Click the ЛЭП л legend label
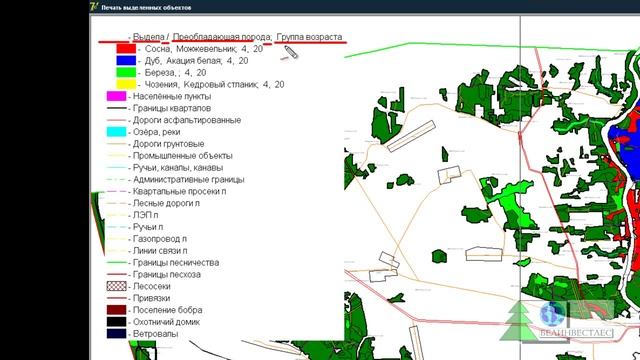The image size is (640, 360). 145,215
